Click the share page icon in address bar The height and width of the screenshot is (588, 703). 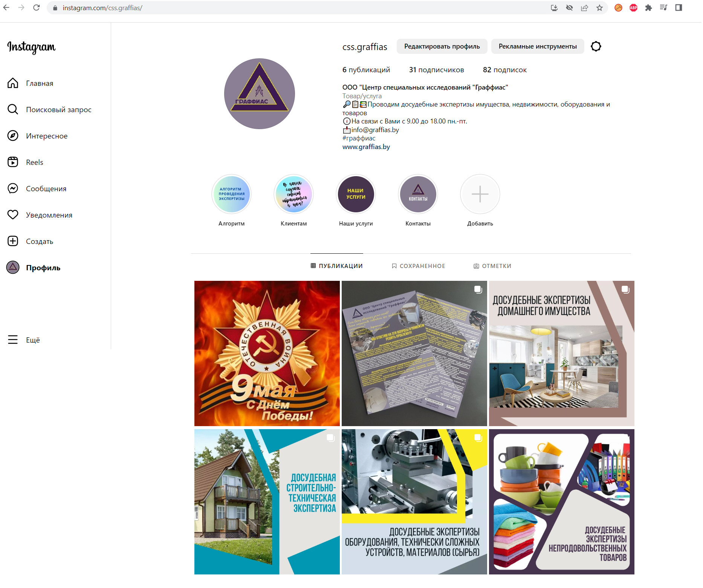click(x=584, y=8)
